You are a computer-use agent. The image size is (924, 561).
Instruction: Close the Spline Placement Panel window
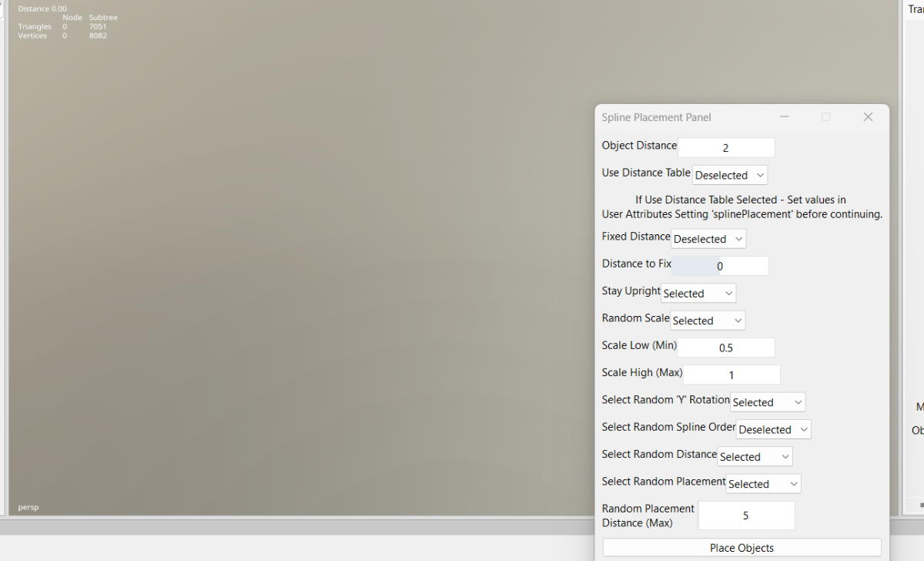868,117
